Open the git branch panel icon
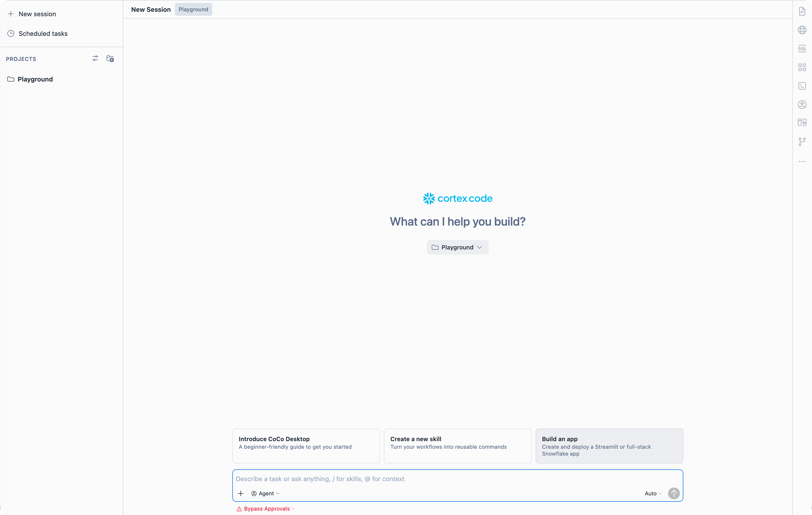This screenshot has width=812, height=515. tap(802, 142)
